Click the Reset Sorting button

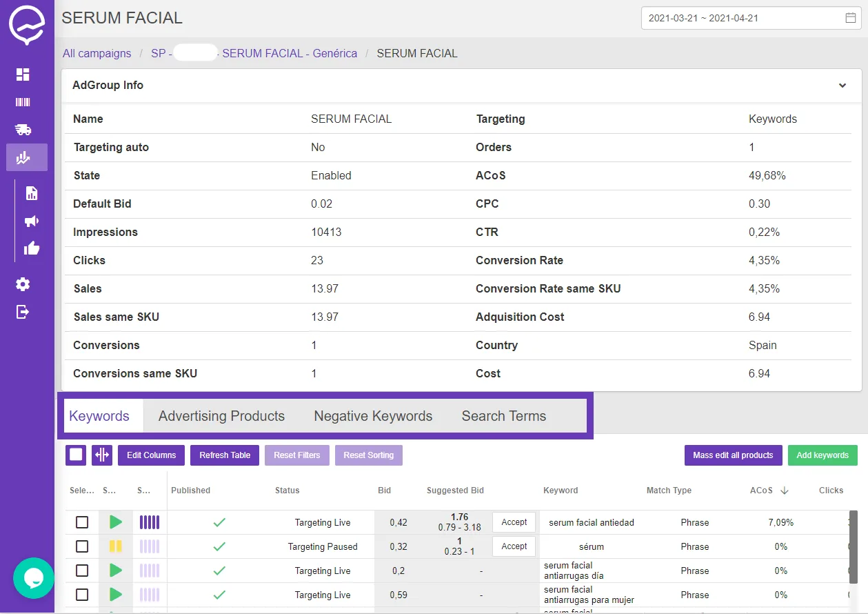[x=369, y=455]
